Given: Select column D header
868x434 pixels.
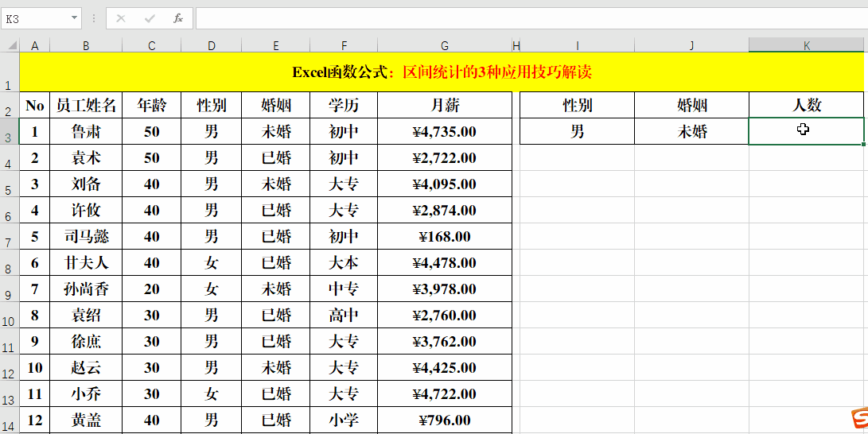Looking at the screenshot, I should click(x=212, y=45).
